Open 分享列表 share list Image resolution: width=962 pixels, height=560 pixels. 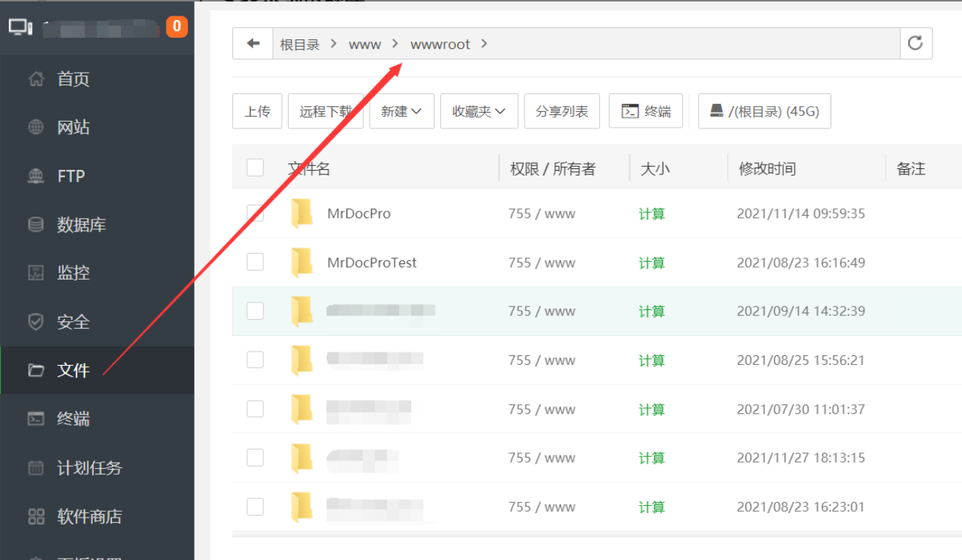(x=562, y=111)
